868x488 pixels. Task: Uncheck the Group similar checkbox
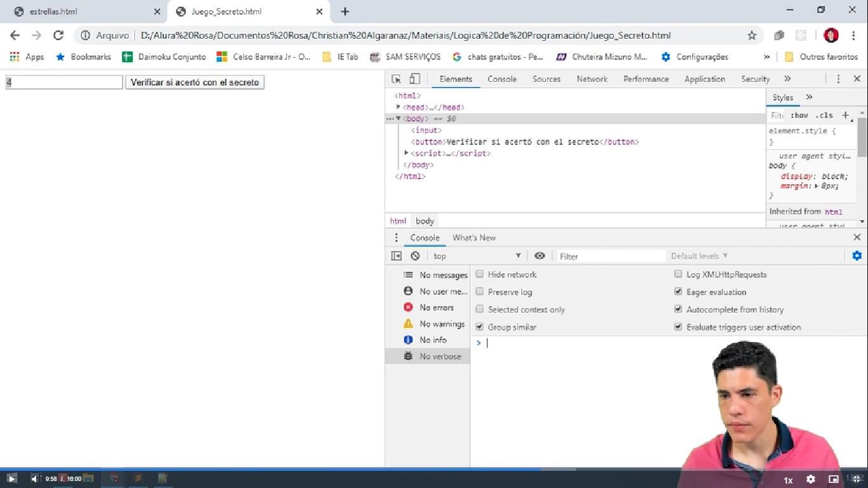tap(480, 327)
